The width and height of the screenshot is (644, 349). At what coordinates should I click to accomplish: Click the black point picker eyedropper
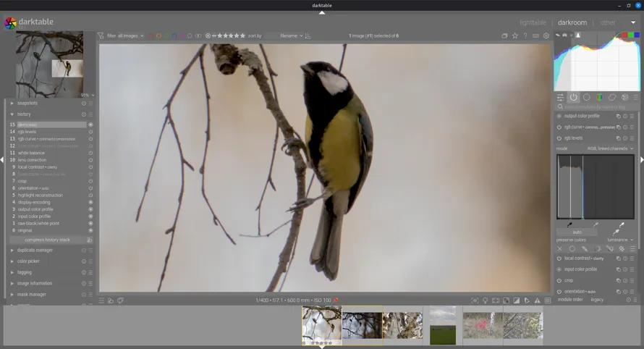569,224
